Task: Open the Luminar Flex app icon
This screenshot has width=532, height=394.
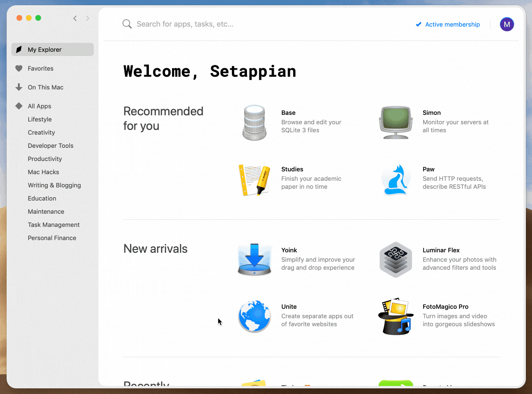Action: click(x=396, y=259)
